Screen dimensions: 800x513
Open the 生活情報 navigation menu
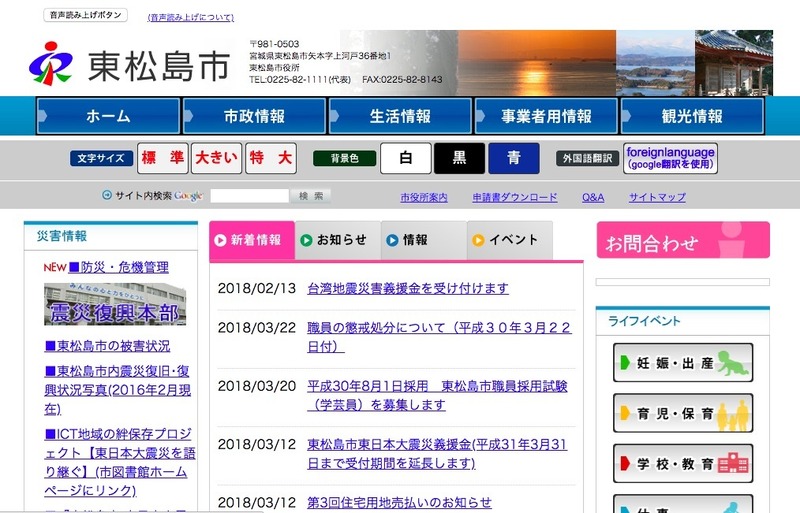pos(400,116)
